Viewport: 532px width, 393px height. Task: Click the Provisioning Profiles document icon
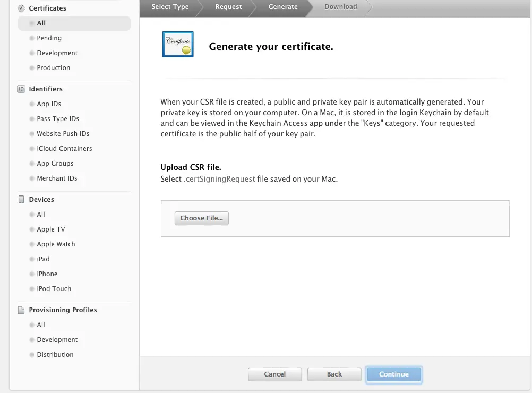point(21,310)
